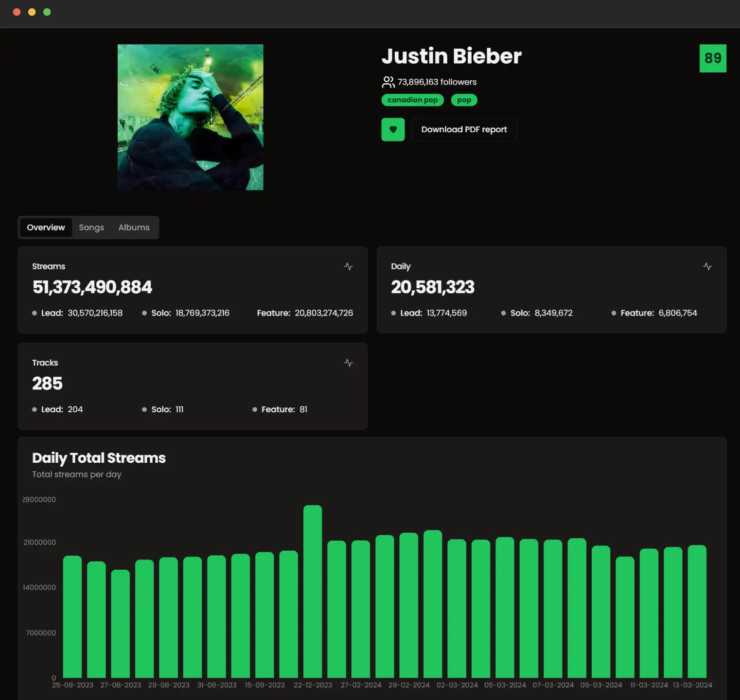
Task: Click the Daily Total Streams chart title
Action: 99,458
